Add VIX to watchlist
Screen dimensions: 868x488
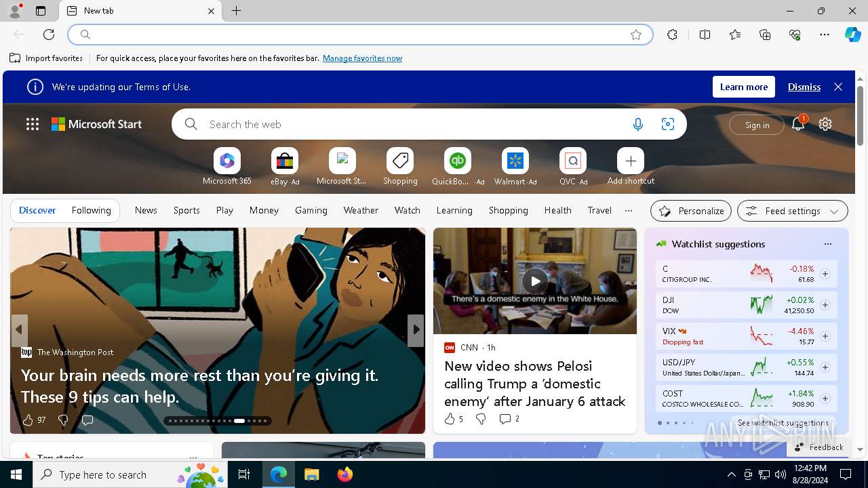pyautogui.click(x=825, y=336)
